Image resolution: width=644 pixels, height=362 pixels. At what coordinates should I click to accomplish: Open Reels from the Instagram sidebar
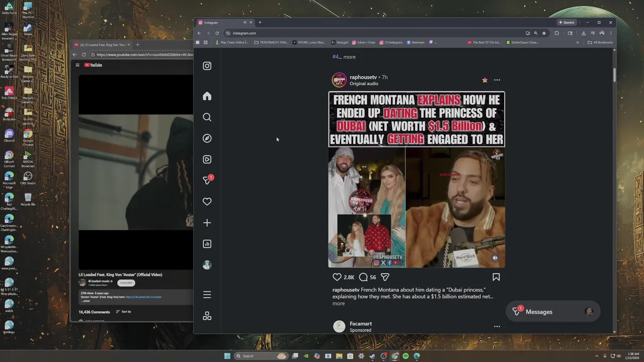(x=207, y=159)
